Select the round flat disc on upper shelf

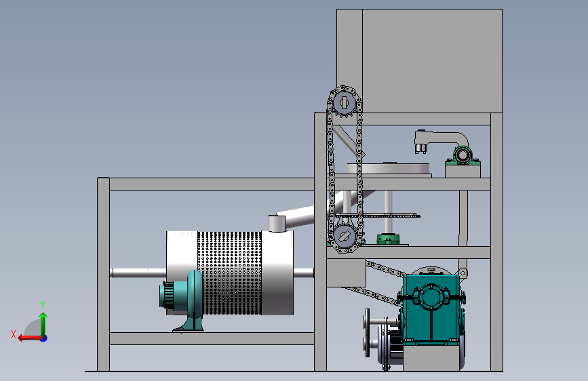pos(388,168)
